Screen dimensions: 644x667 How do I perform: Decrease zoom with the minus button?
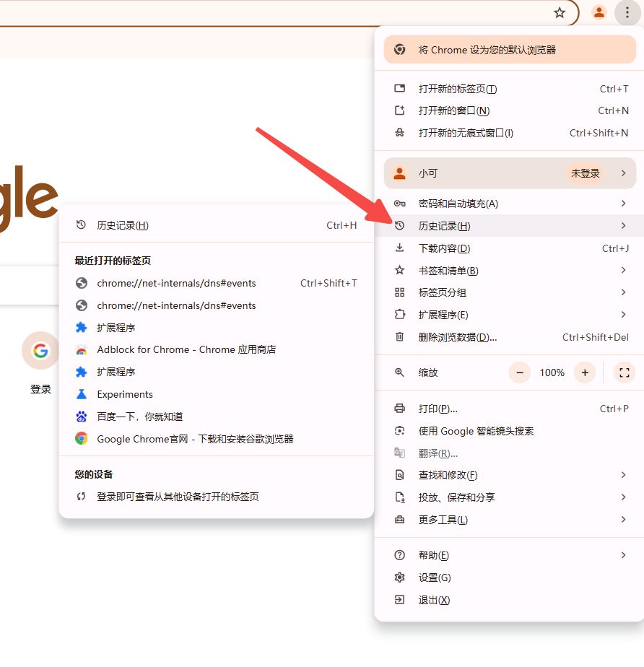519,372
